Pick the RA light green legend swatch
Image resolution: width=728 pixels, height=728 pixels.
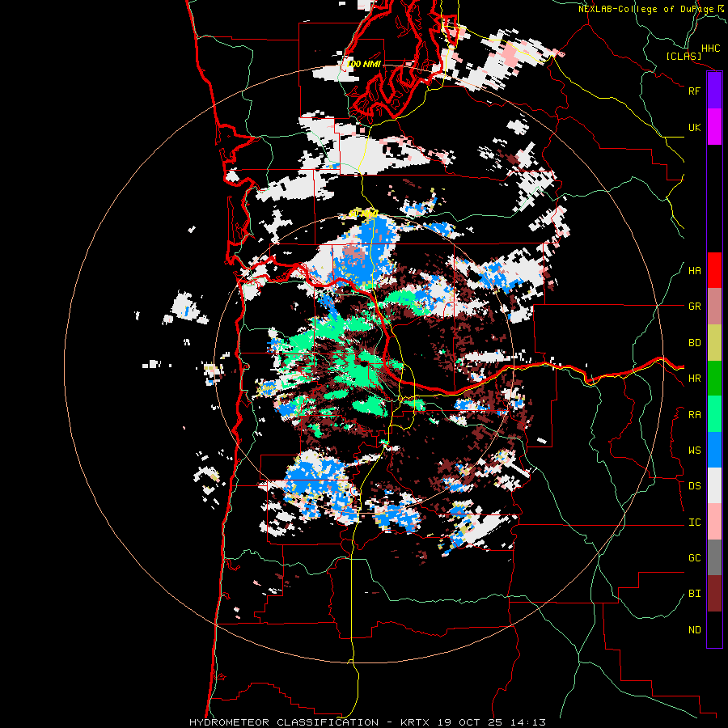tap(714, 414)
